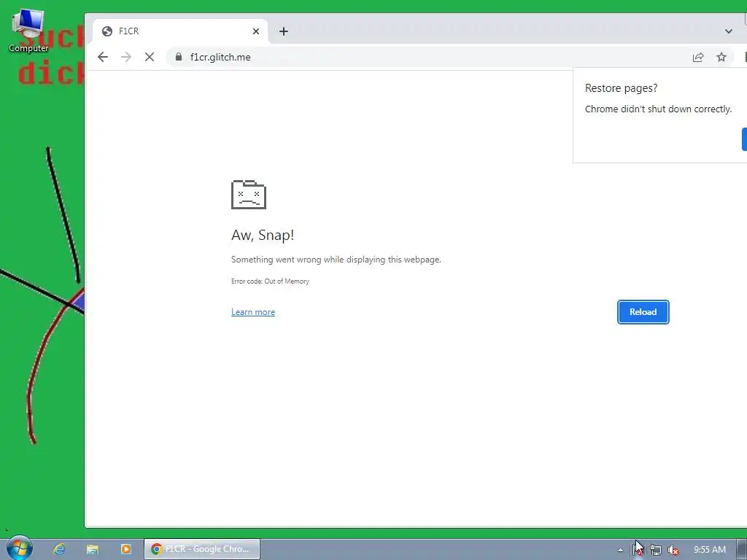Image resolution: width=747 pixels, height=560 pixels.
Task: Show hidden system tray icons
Action: click(x=620, y=550)
